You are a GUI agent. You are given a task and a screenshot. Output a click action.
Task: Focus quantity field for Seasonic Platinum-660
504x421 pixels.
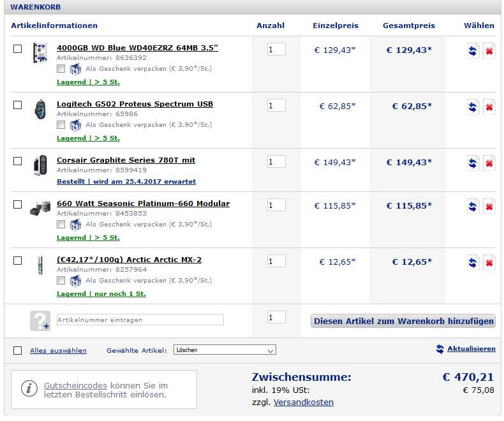coord(276,205)
